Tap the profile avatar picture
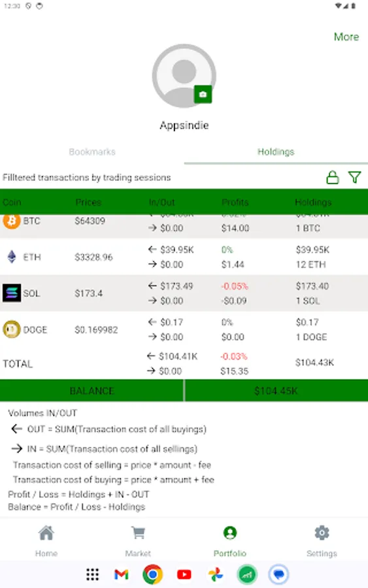This screenshot has width=368, height=588. (x=184, y=76)
